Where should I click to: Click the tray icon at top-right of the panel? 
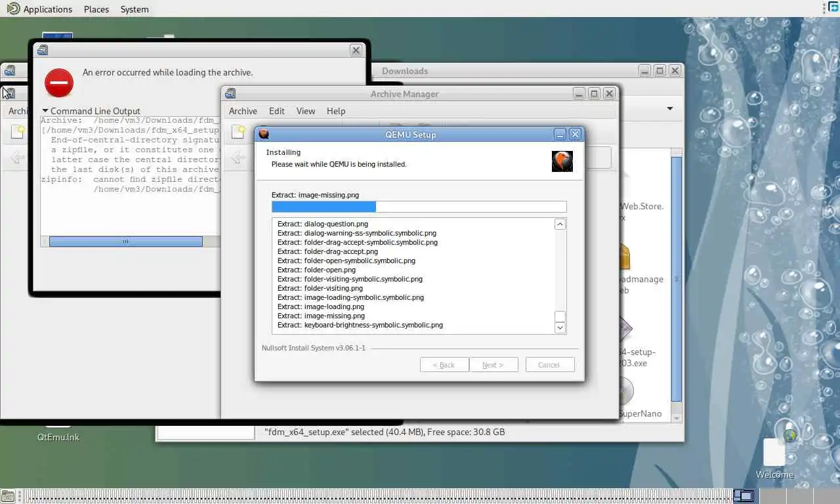(x=833, y=7)
